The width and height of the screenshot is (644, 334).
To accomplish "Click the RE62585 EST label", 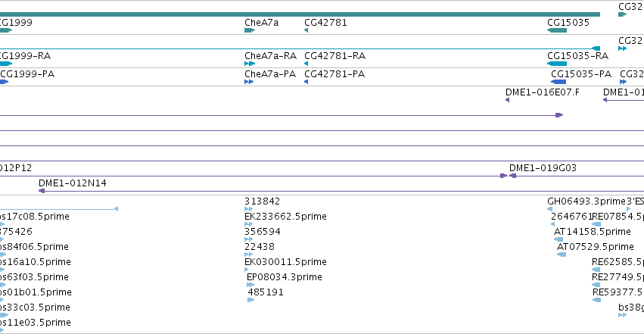I will click(618, 262).
